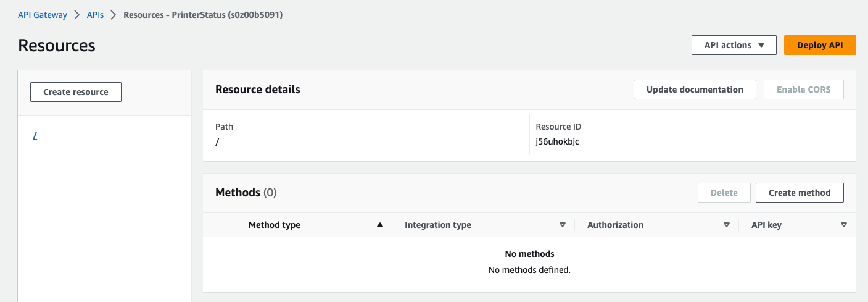Click the chevron after APIs breadcrumb
The height and width of the screenshot is (302, 868).
pos(114,15)
